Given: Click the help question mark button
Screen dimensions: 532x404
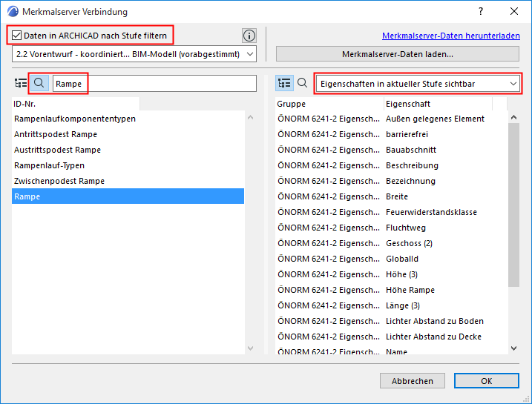Looking at the screenshot, I should (x=481, y=12).
